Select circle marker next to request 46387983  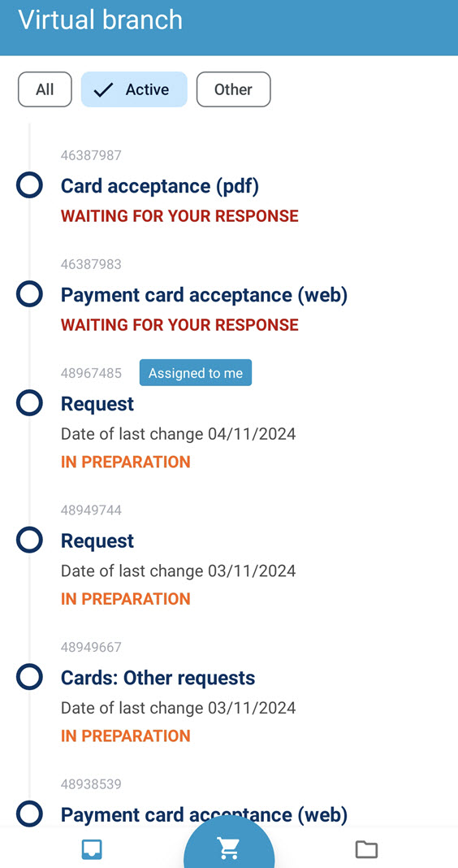click(29, 294)
